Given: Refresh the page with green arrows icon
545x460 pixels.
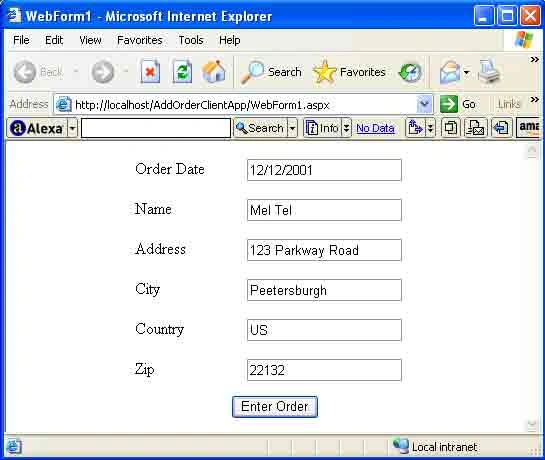Looking at the screenshot, I should (x=182, y=72).
